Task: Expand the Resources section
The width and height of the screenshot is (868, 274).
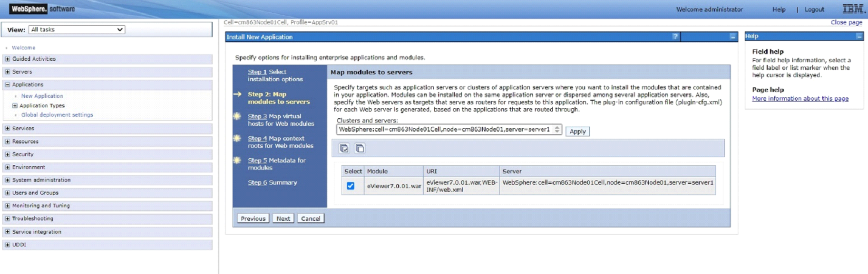Action: tap(7, 142)
